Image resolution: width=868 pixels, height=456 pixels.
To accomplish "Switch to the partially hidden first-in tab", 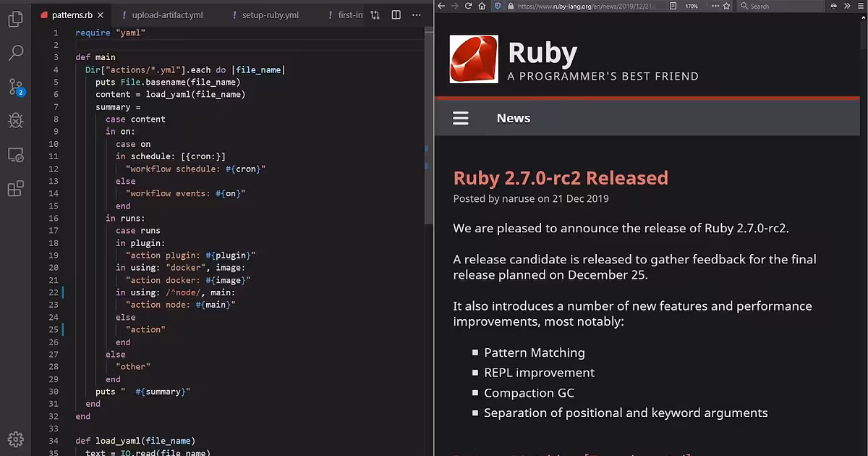I will (x=345, y=15).
